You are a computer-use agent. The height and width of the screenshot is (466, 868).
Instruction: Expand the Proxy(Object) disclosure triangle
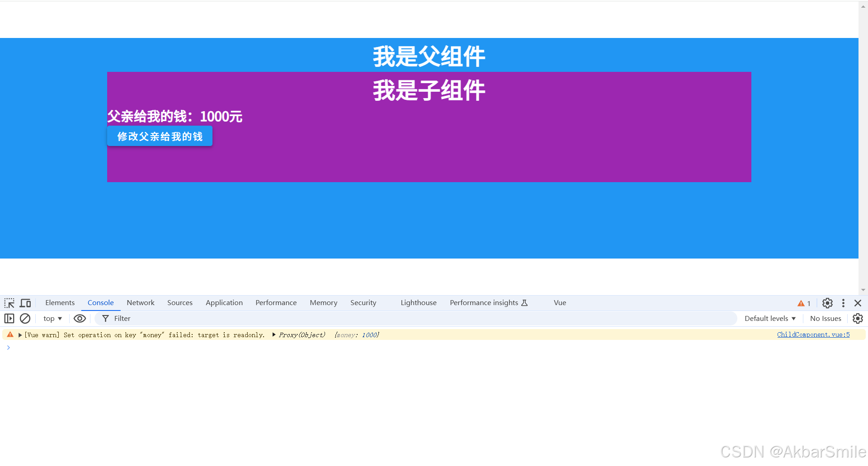pyautogui.click(x=274, y=334)
